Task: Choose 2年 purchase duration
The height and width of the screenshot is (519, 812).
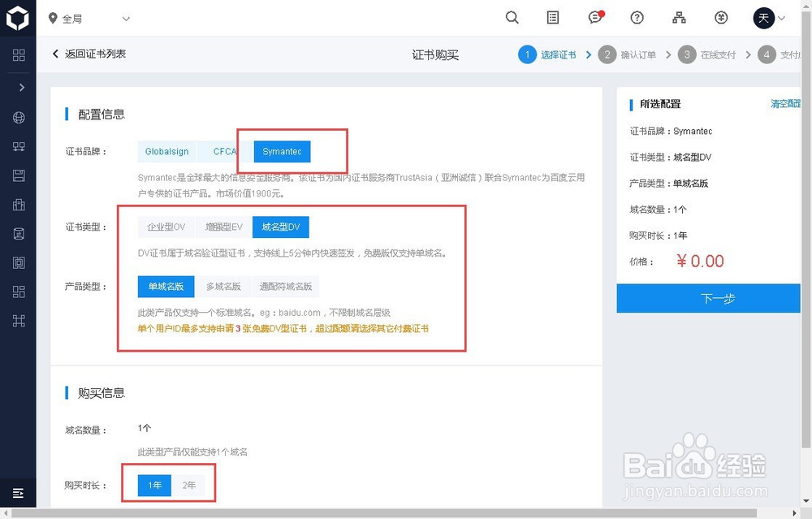Action: coord(188,486)
